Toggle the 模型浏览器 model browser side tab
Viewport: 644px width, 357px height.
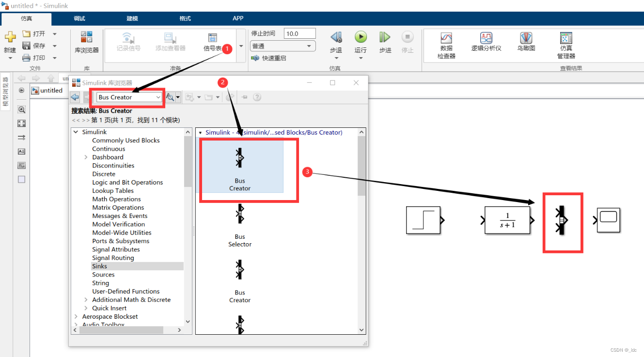pyautogui.click(x=5, y=92)
